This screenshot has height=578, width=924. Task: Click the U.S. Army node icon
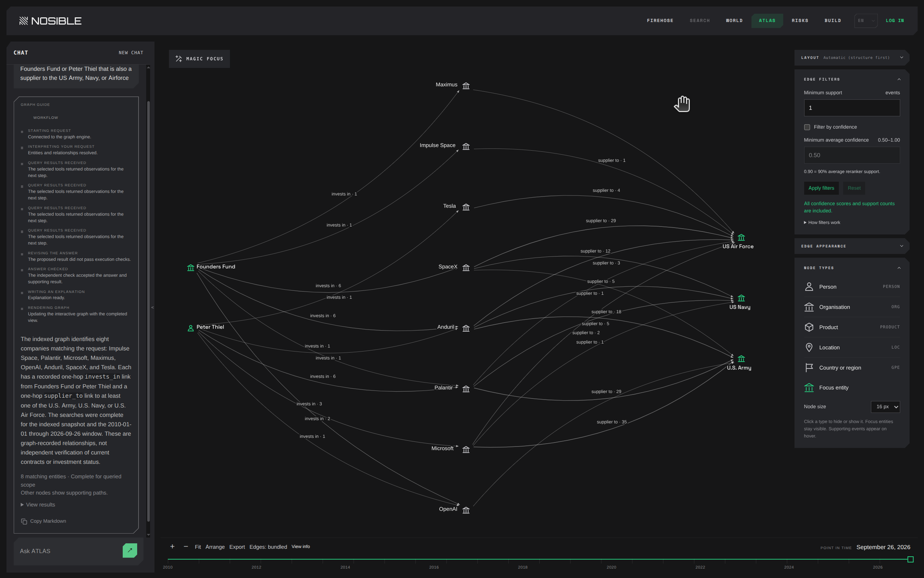(741, 359)
